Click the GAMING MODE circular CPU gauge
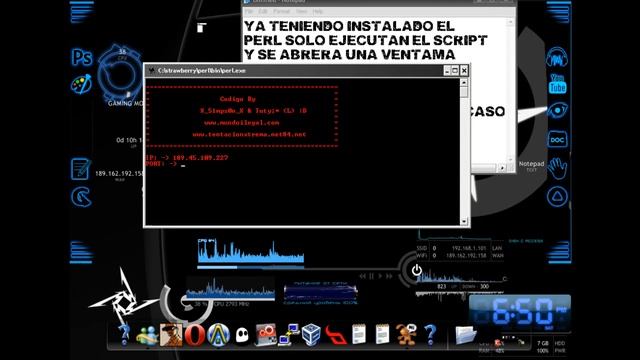 pyautogui.click(x=120, y=74)
